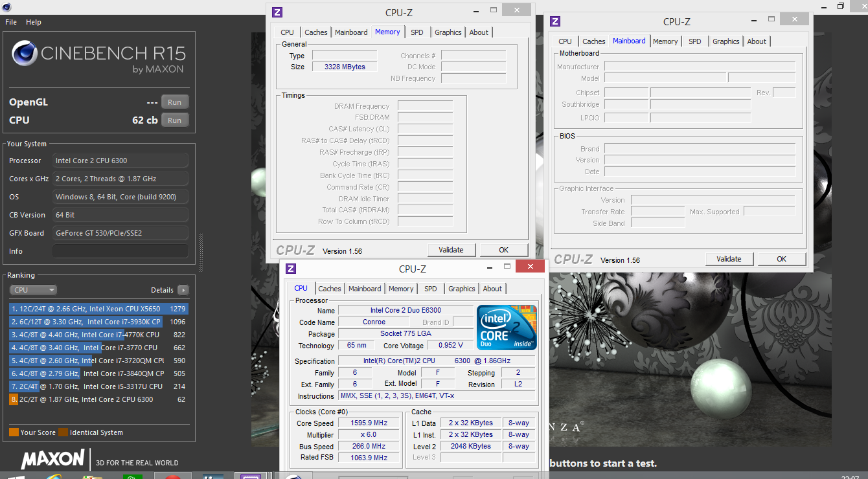Select the Xeon CPU X5650 ranking row

98,309
